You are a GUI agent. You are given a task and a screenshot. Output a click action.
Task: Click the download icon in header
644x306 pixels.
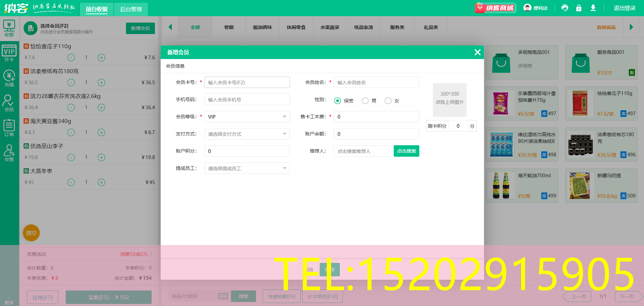click(x=593, y=8)
